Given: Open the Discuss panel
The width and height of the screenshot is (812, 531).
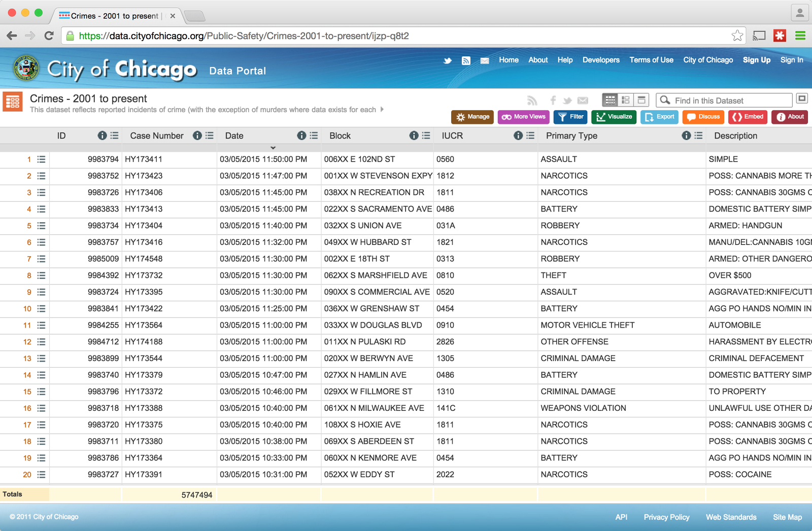Looking at the screenshot, I should (x=703, y=117).
